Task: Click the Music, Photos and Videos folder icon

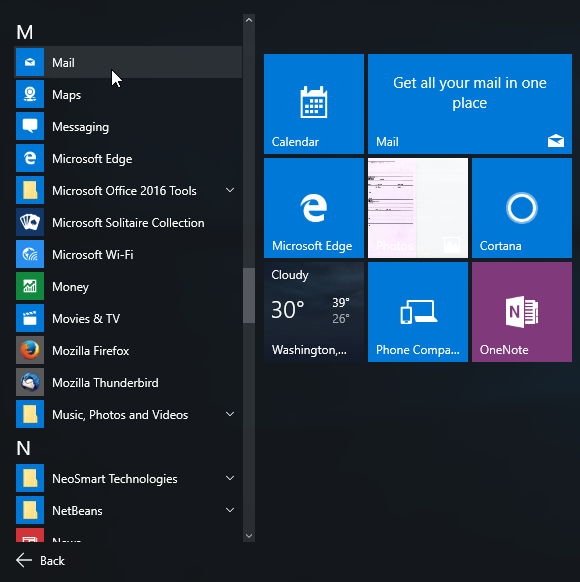Action: click(30, 414)
